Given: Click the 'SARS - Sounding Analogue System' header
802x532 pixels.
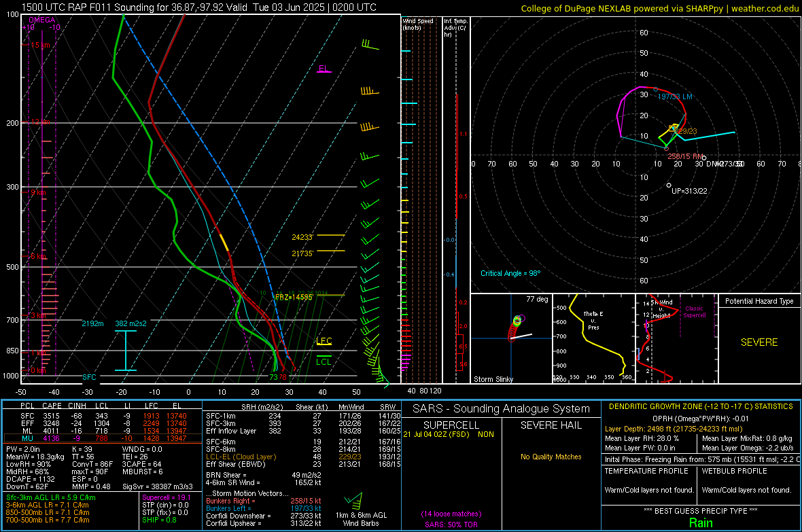Looking at the screenshot, I should point(502,409).
